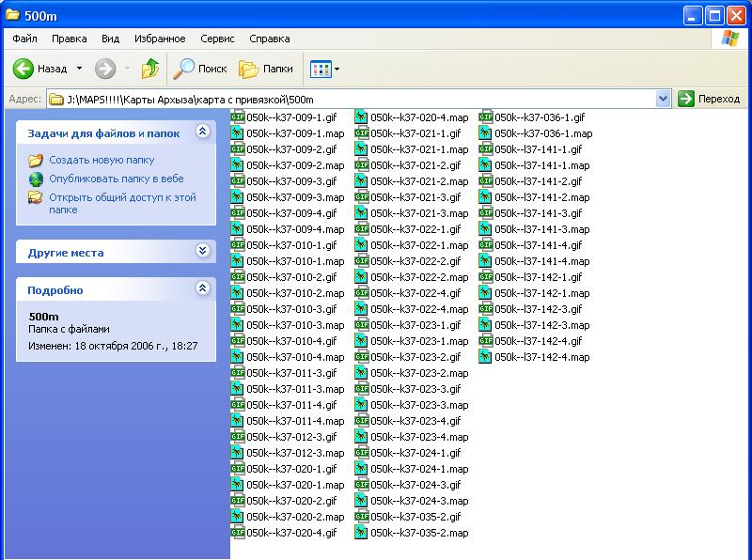Expand the Views dropdown arrow
The image size is (752, 560).
click(337, 69)
